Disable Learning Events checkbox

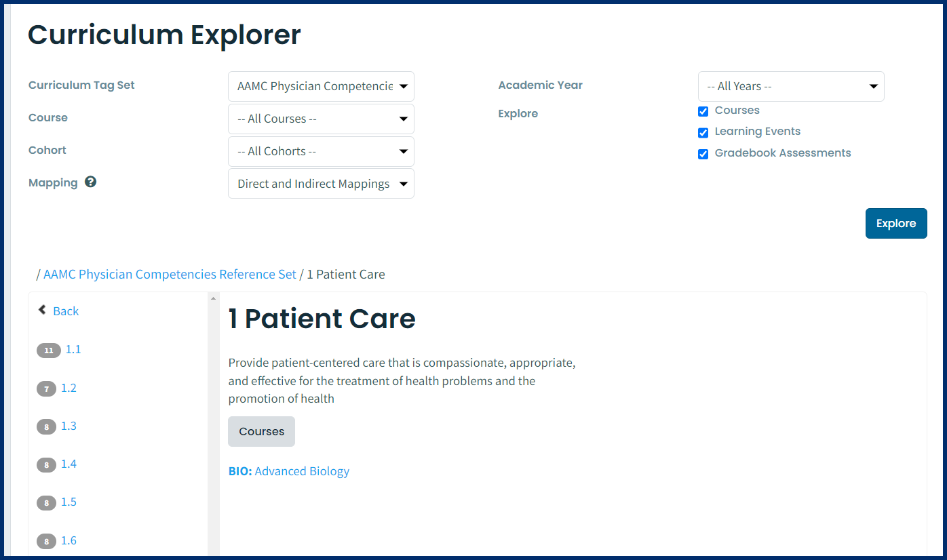(703, 133)
